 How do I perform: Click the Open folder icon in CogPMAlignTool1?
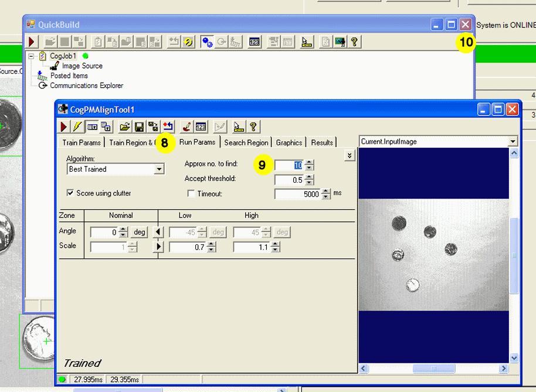(x=125, y=127)
